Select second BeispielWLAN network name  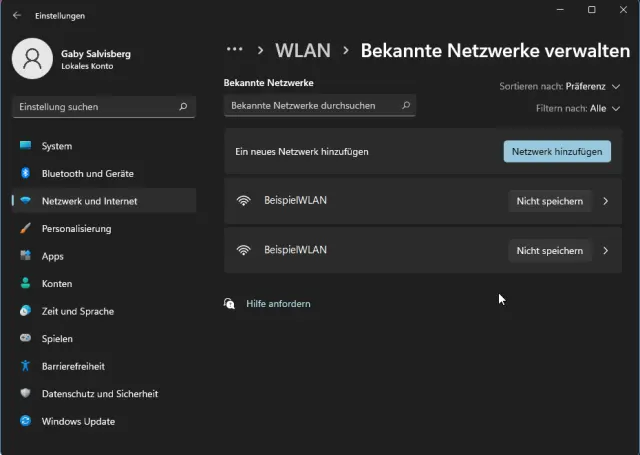(295, 250)
